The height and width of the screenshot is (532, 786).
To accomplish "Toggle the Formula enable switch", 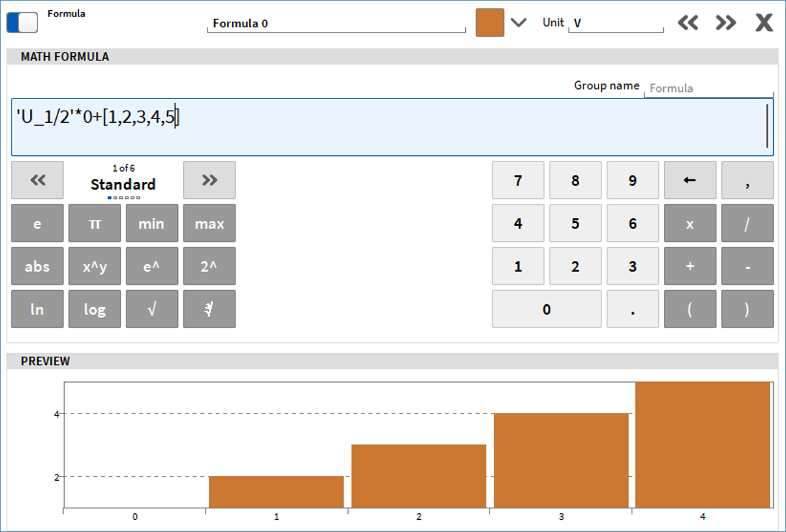I will [22, 23].
